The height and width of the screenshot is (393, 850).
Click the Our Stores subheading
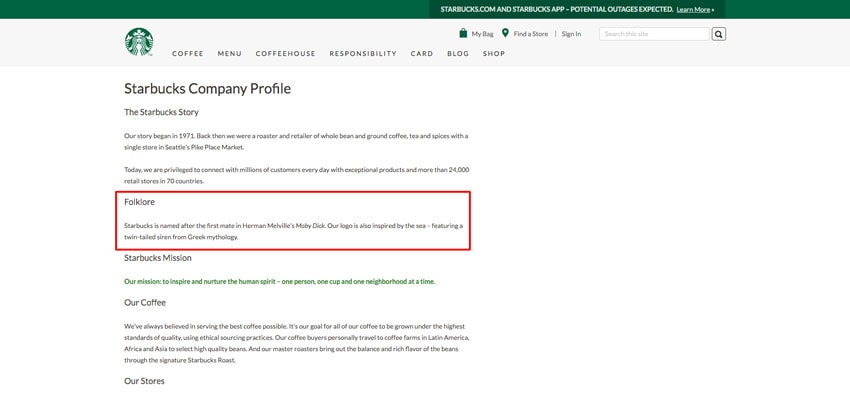pos(144,381)
